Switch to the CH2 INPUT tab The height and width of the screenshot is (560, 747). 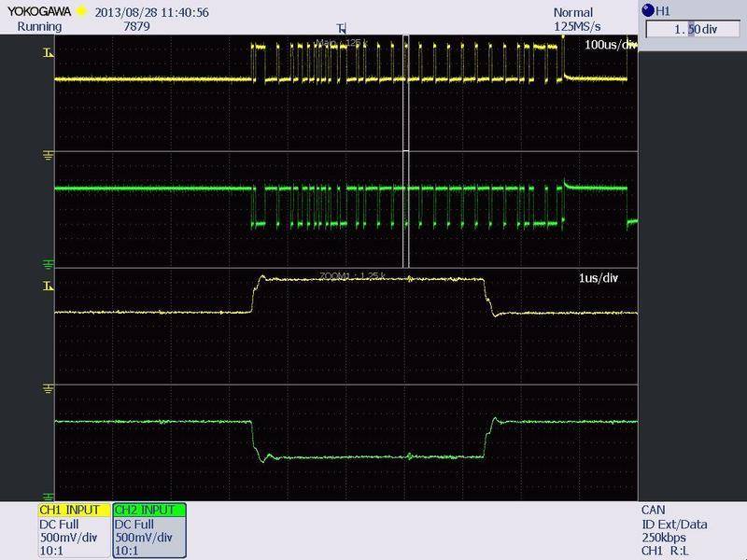148,511
